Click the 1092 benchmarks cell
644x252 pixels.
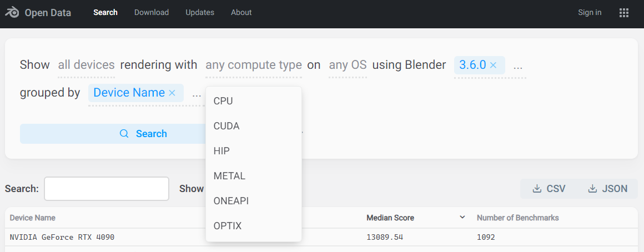click(x=486, y=237)
